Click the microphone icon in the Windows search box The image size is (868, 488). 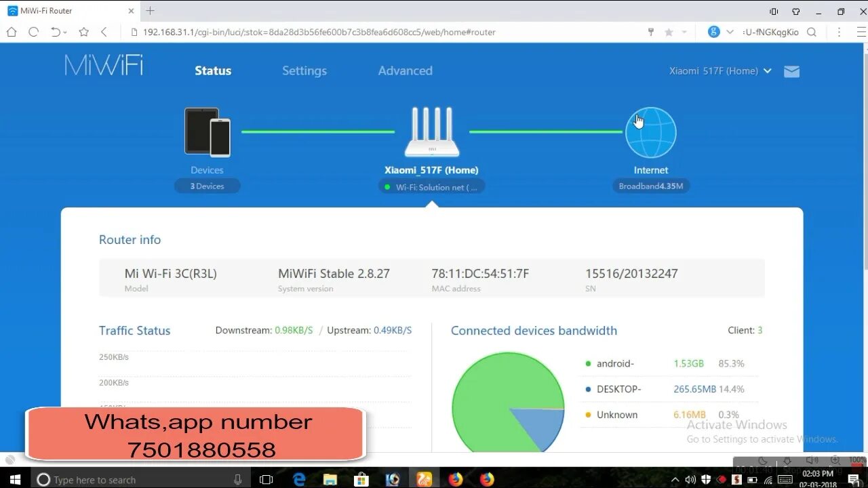pos(238,479)
